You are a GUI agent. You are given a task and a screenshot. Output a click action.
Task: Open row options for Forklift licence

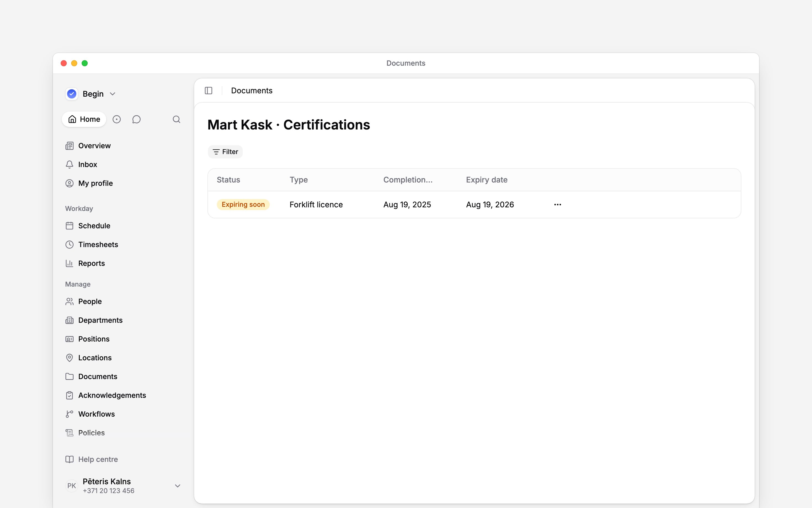point(557,205)
